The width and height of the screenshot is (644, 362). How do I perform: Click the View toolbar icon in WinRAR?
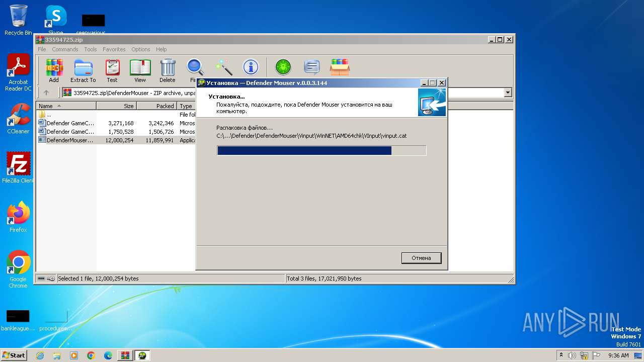tap(140, 70)
